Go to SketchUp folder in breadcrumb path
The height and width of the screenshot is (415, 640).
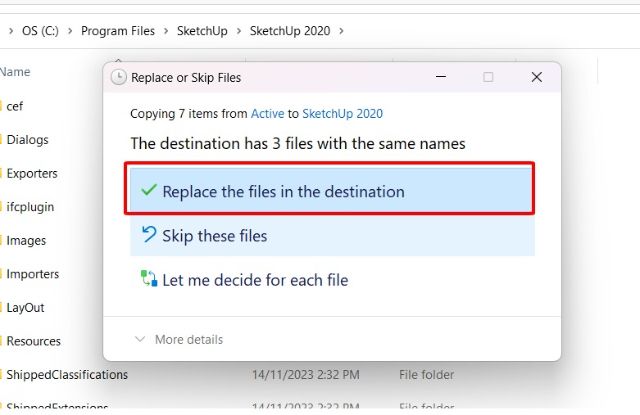coord(203,31)
